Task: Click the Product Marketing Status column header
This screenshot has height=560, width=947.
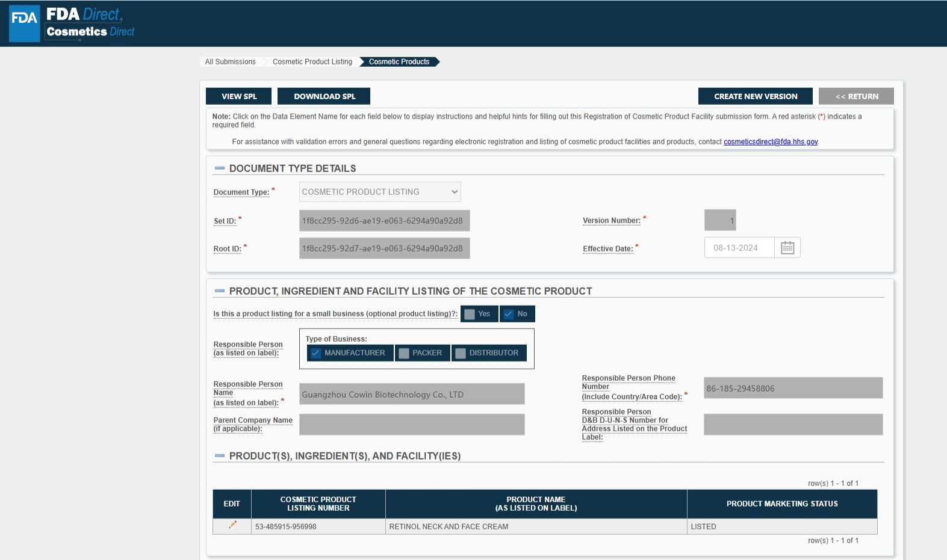Action: coord(782,504)
